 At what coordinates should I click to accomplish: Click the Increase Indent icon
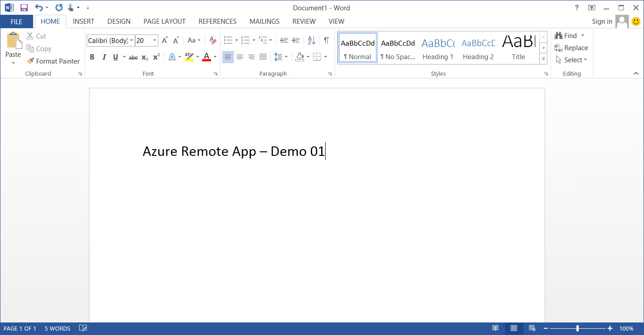(x=296, y=41)
